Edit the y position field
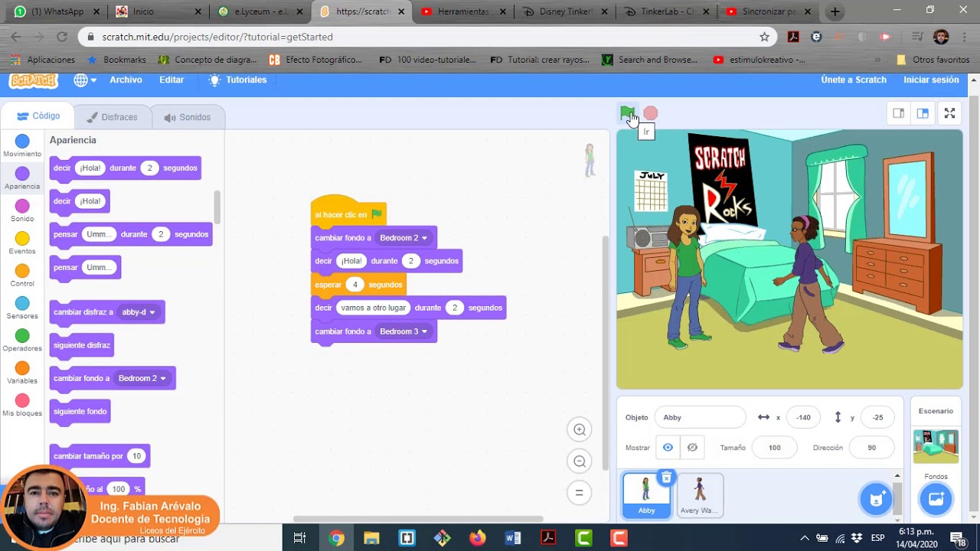The image size is (980, 551). coord(877,417)
